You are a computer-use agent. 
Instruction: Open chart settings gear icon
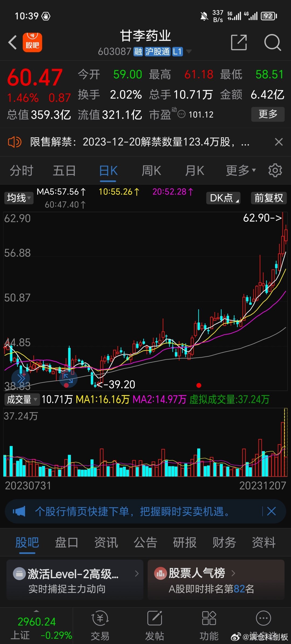[x=275, y=170]
